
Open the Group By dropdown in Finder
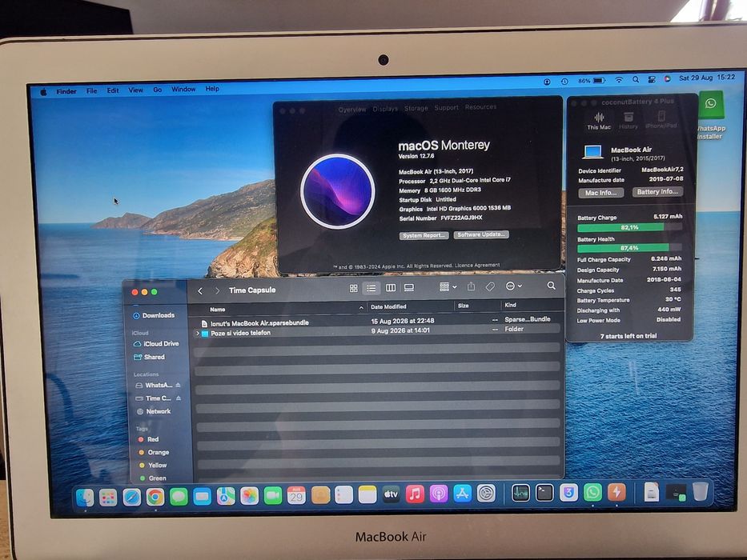pos(448,287)
